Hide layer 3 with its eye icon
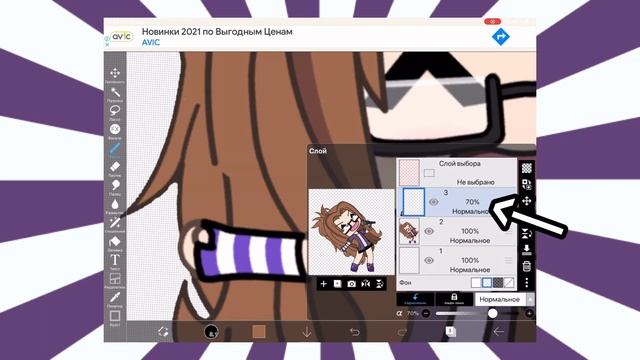This screenshot has width=640, height=360. [433, 202]
